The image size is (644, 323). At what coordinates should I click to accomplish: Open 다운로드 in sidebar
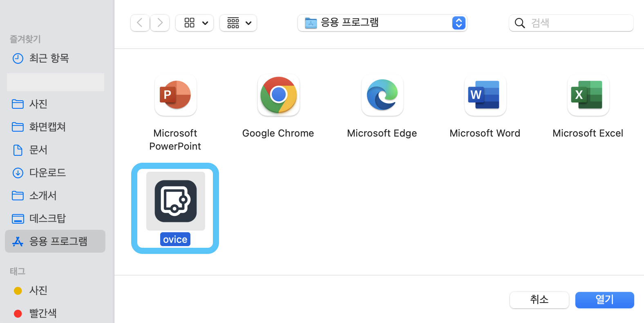coord(55,173)
